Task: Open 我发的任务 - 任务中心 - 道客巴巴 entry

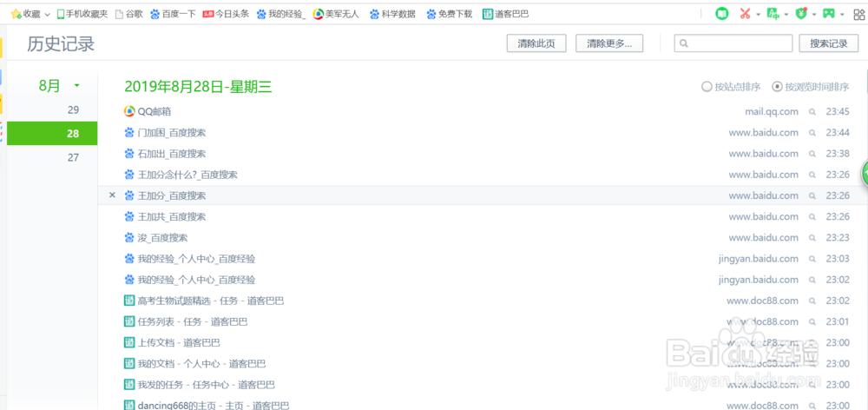Action: tap(206, 385)
